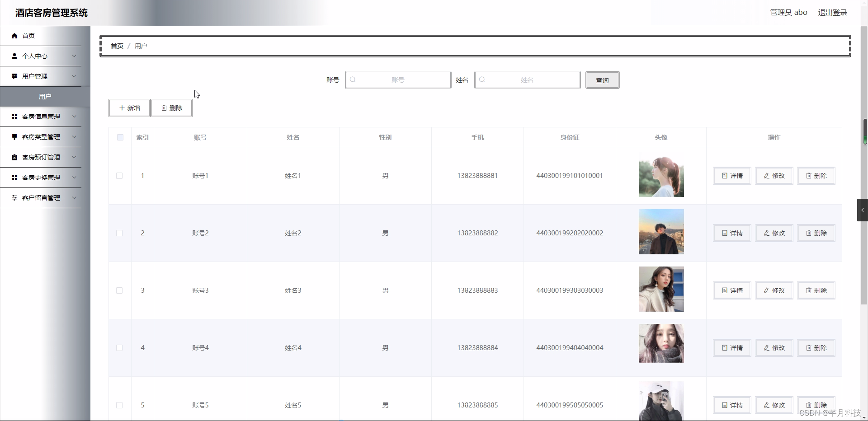Open 详情 for 账号5

tap(732, 405)
